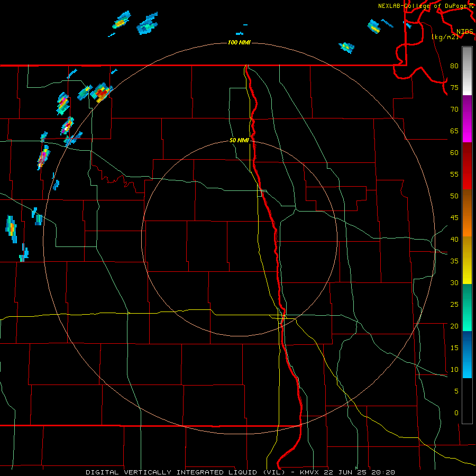Click the scale value 70
The width and height of the screenshot is (476, 476).
click(x=454, y=109)
